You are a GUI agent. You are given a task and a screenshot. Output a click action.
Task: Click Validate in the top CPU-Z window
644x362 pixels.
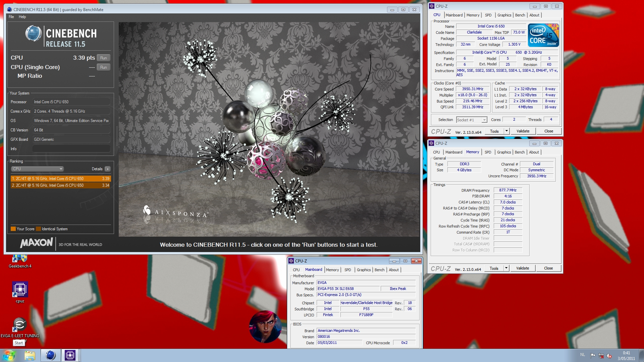pyautogui.click(x=523, y=131)
